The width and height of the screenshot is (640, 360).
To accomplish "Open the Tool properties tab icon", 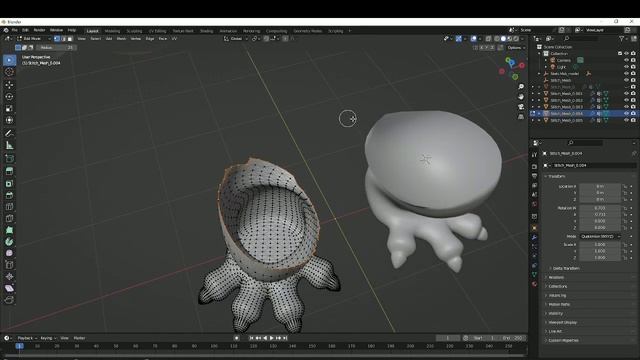I will (534, 155).
